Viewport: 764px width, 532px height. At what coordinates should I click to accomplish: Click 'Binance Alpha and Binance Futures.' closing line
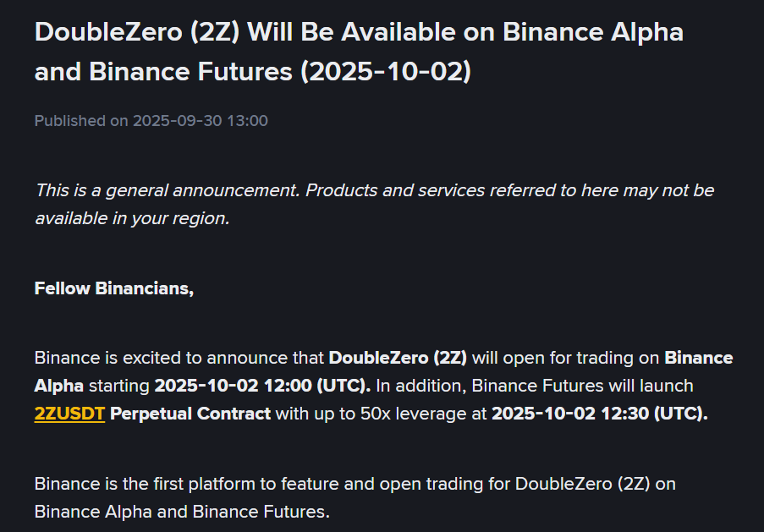coord(182,512)
